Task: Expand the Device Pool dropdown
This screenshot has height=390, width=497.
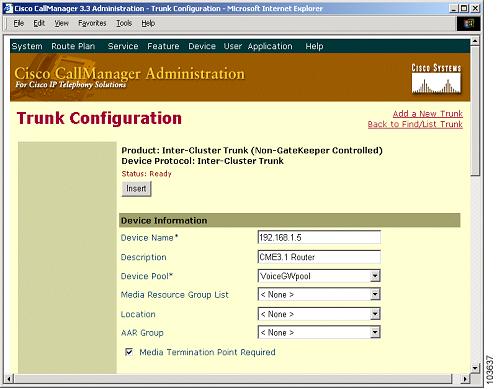Action: [375, 276]
